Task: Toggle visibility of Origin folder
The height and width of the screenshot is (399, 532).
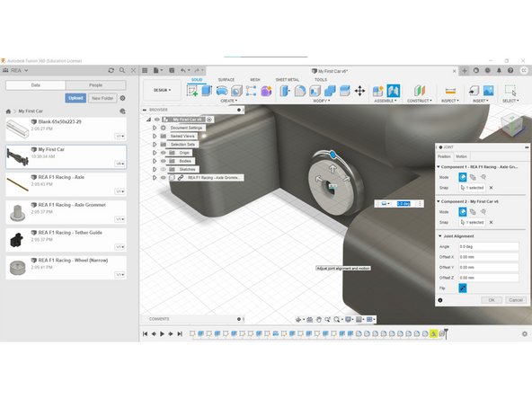Action: 164,153
